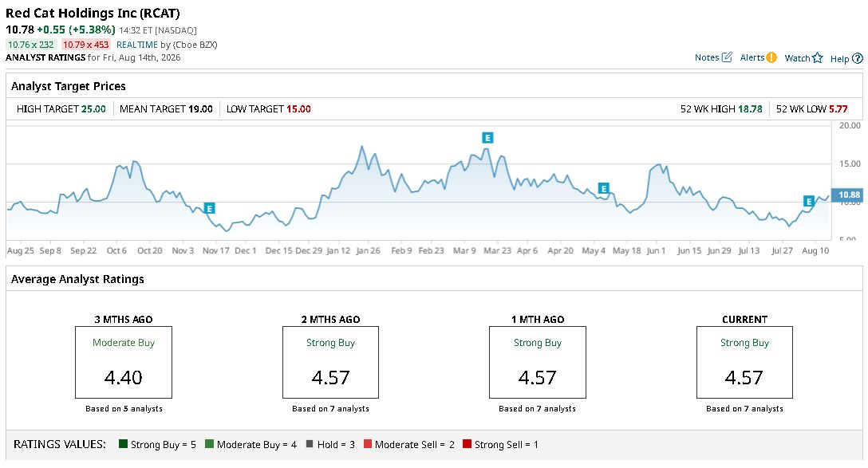This screenshot has width=868, height=468.
Task: Click the 20.00 y-axis label
Action: [x=850, y=126]
